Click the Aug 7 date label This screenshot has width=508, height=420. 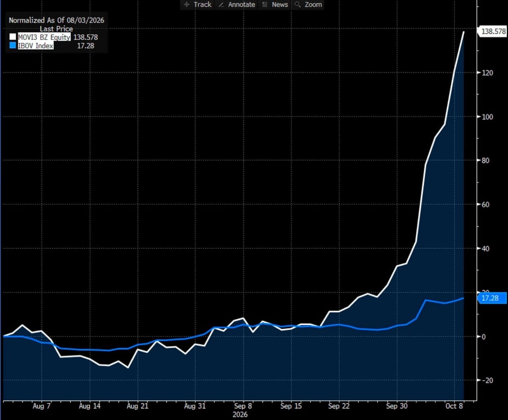pyautogui.click(x=42, y=406)
